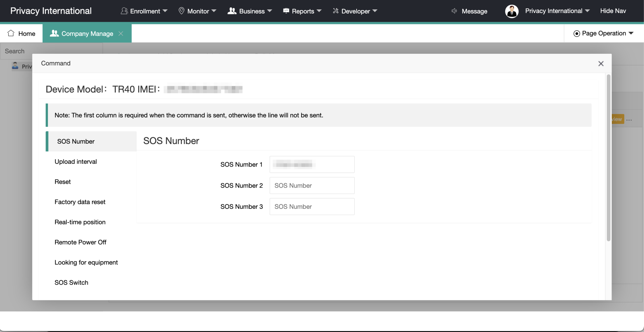
Task: Open the Remote Power Off command
Action: 80,242
